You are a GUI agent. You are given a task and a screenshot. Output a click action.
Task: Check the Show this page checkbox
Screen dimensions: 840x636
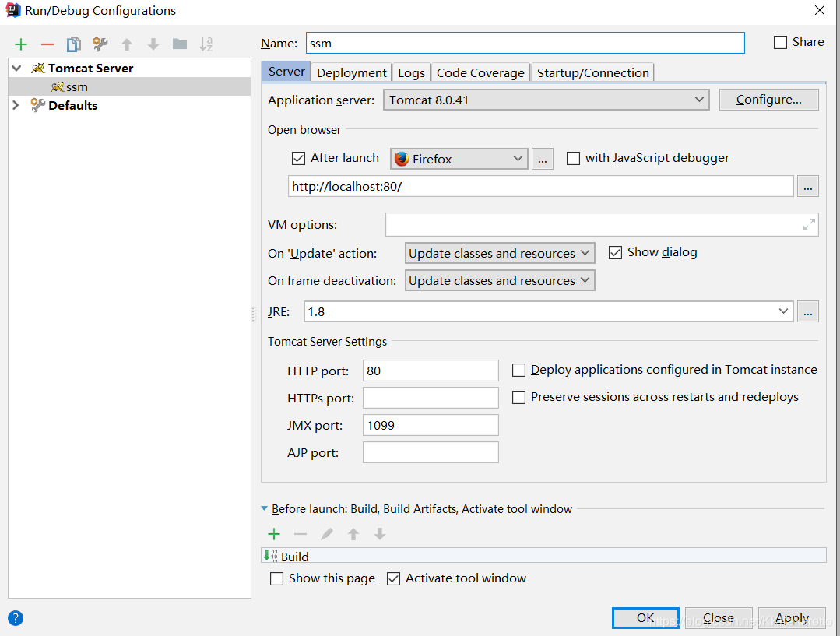click(x=276, y=578)
